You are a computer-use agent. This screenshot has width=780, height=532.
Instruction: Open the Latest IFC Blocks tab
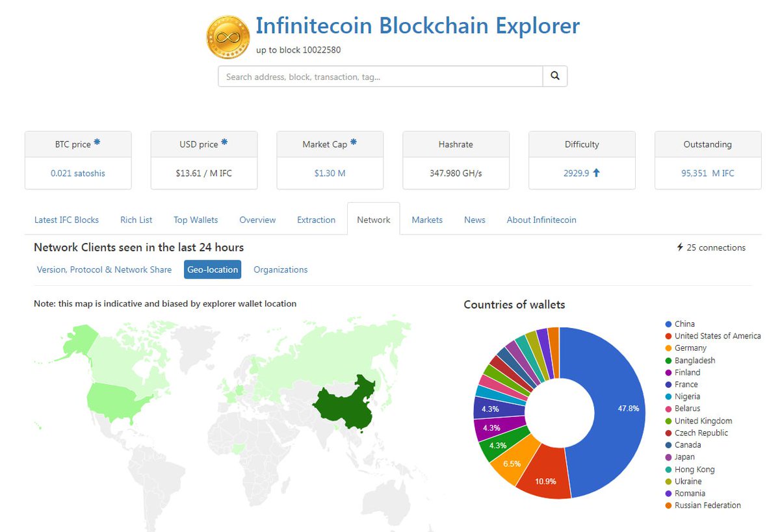coord(66,220)
